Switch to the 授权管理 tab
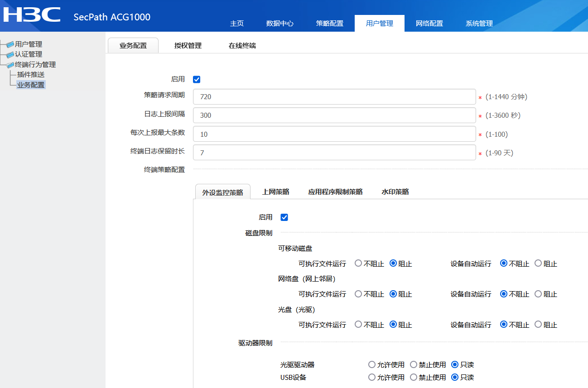The width and height of the screenshot is (588, 388). click(x=188, y=46)
